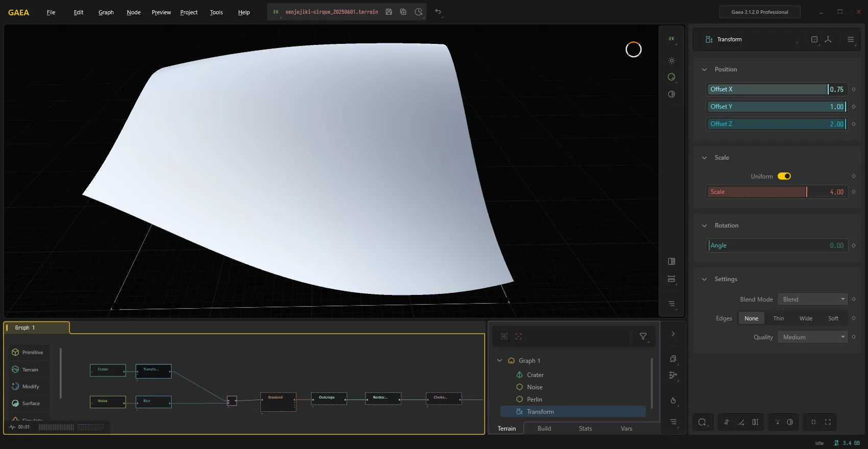Open the filter funnel icon in outliner
Viewport: 868px width, 449px height.
click(643, 336)
